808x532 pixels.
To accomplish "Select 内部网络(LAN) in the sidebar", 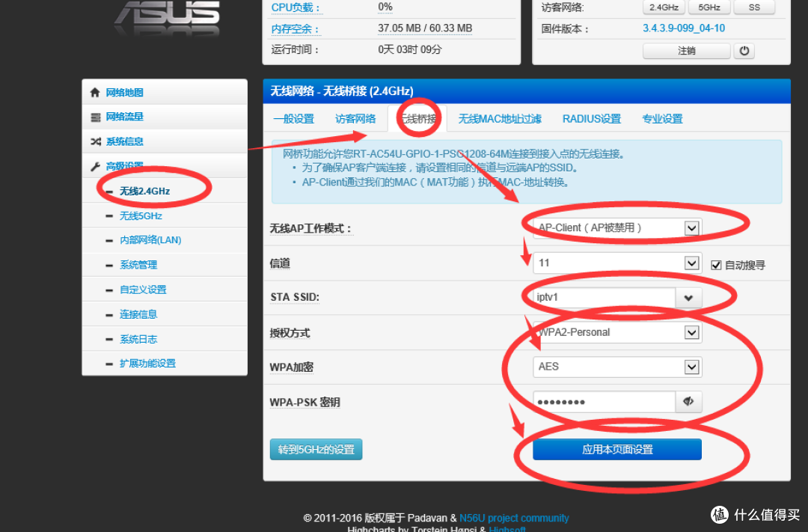I will [150, 240].
